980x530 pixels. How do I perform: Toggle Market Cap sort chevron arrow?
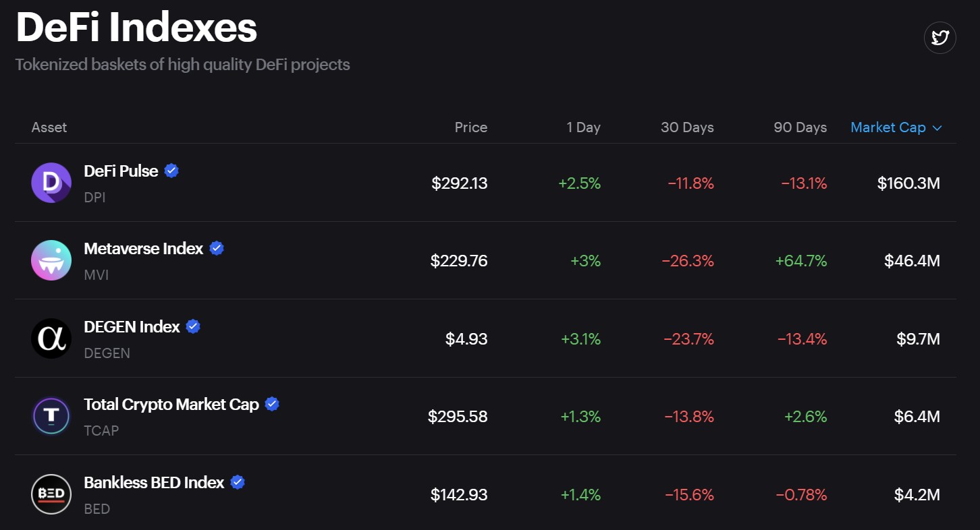point(937,128)
